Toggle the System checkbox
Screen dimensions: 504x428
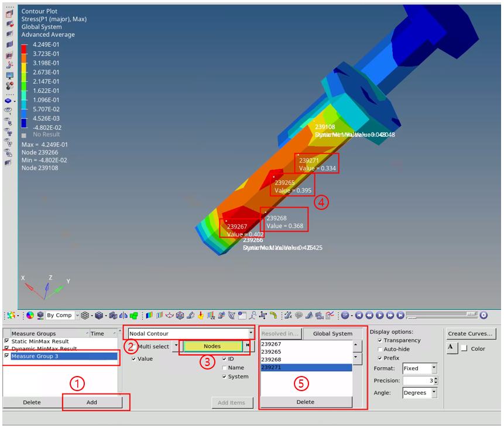click(224, 377)
